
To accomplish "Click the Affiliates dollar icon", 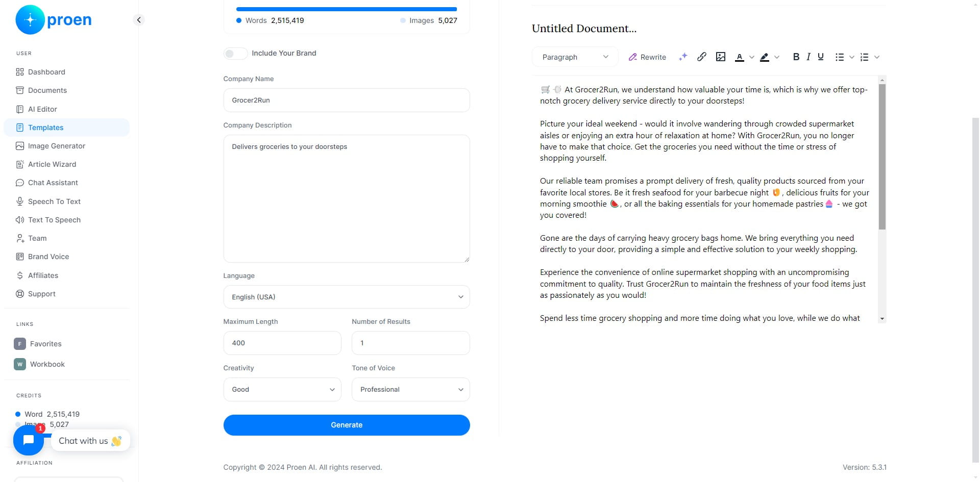I will (x=20, y=275).
